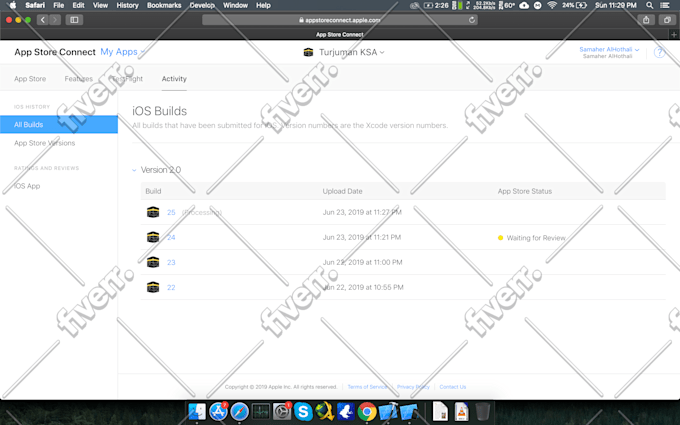Open the Samaher AlHothali account menu

tap(609, 49)
